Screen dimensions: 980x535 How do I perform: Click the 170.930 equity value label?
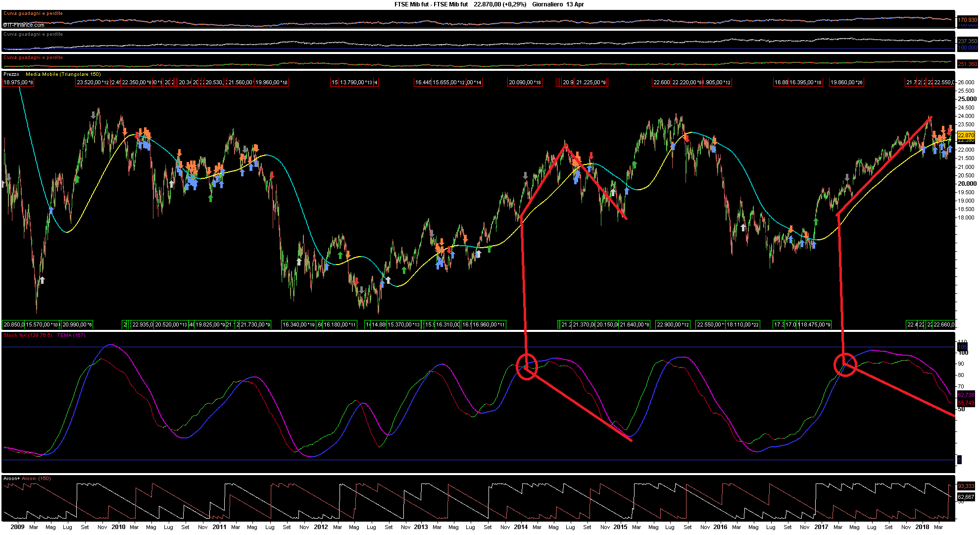pyautogui.click(x=967, y=20)
